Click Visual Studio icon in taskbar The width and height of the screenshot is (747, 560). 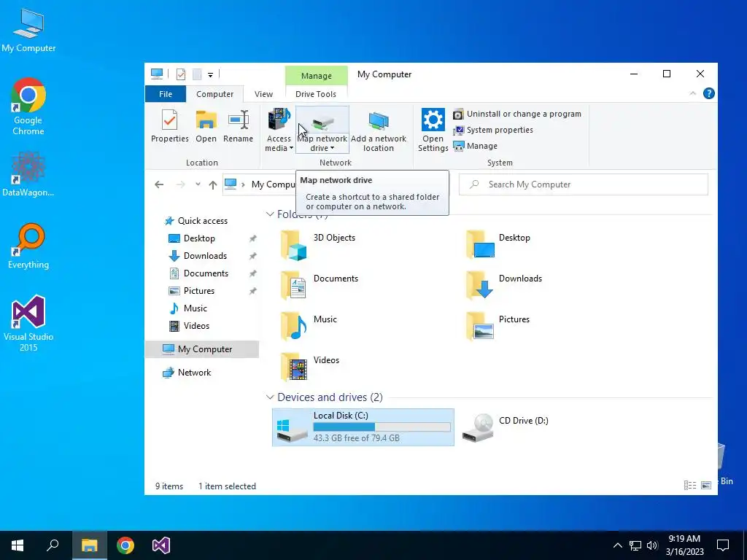[161, 545]
